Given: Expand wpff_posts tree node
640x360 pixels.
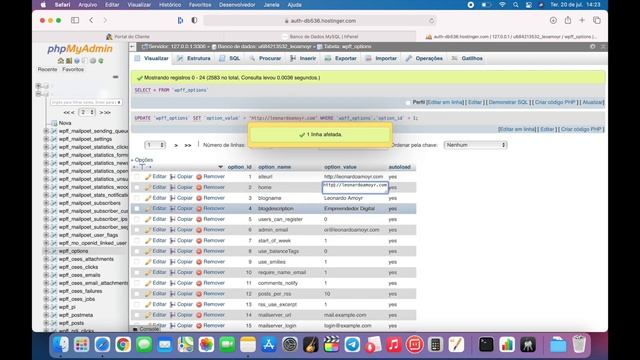Looking at the screenshot, I should click(x=46, y=323).
